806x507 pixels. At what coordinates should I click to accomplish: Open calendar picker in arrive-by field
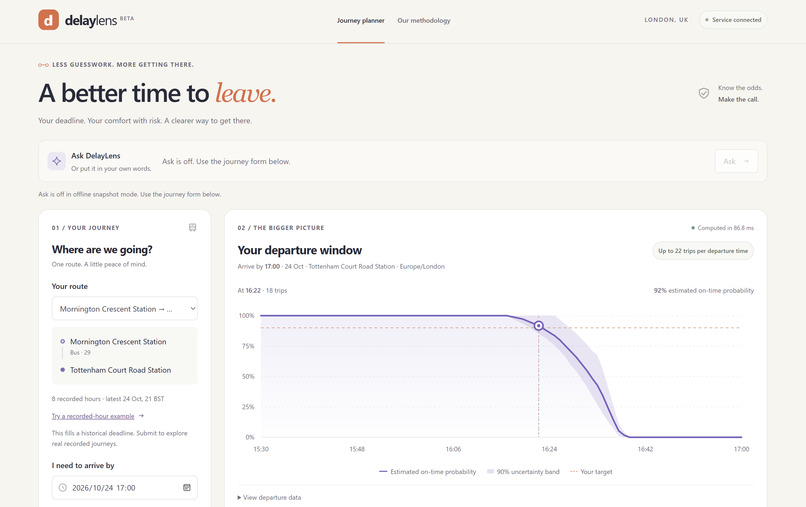pyautogui.click(x=187, y=487)
